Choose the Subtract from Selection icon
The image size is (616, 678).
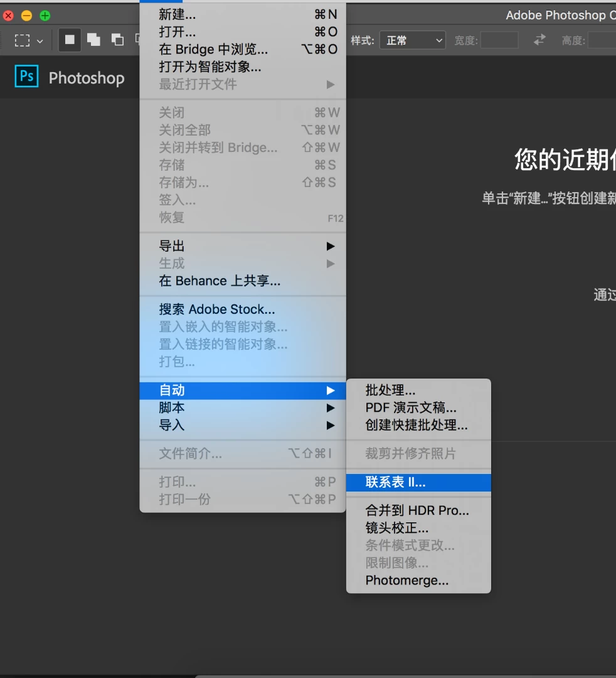click(117, 40)
